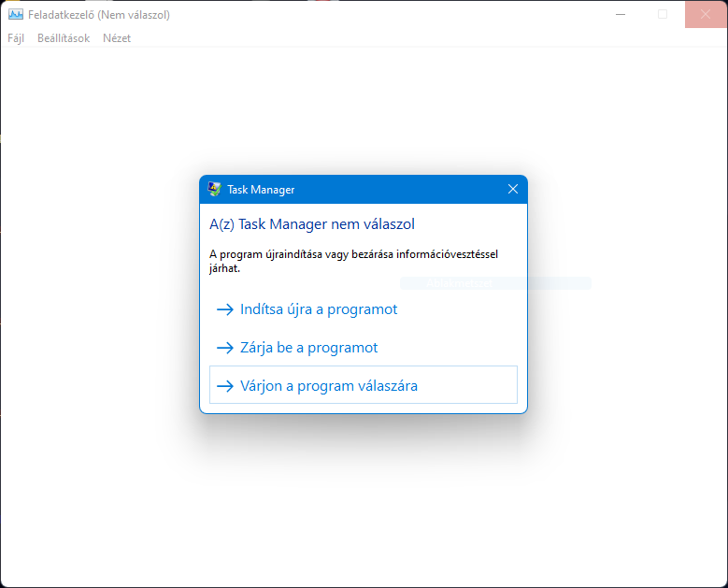Click the Task Manager dialog title icon
728x588 pixels.
coord(215,189)
